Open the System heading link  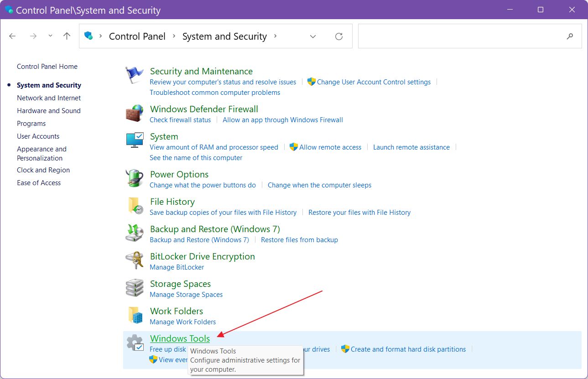[164, 136]
